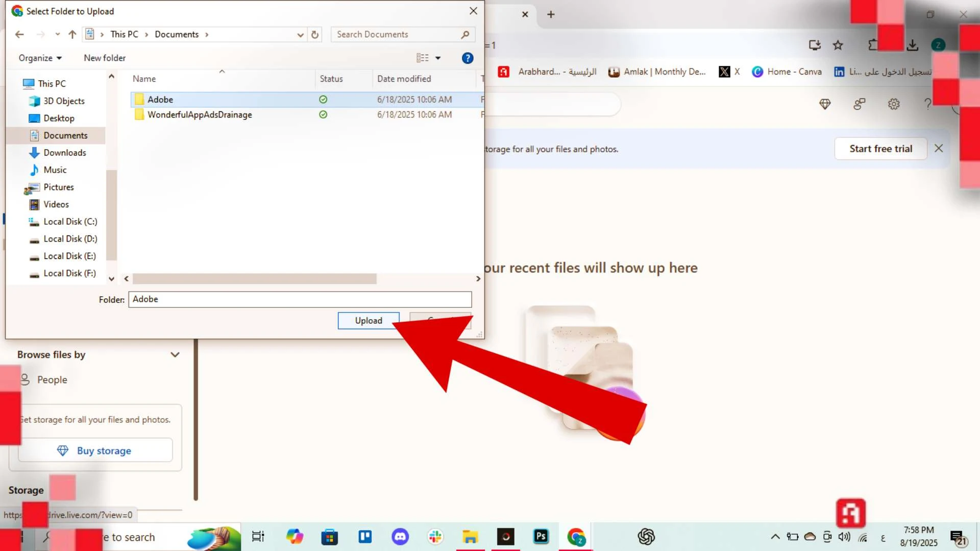This screenshot has height=551, width=980.
Task: Expand the address bar path history dropdown
Action: point(300,35)
